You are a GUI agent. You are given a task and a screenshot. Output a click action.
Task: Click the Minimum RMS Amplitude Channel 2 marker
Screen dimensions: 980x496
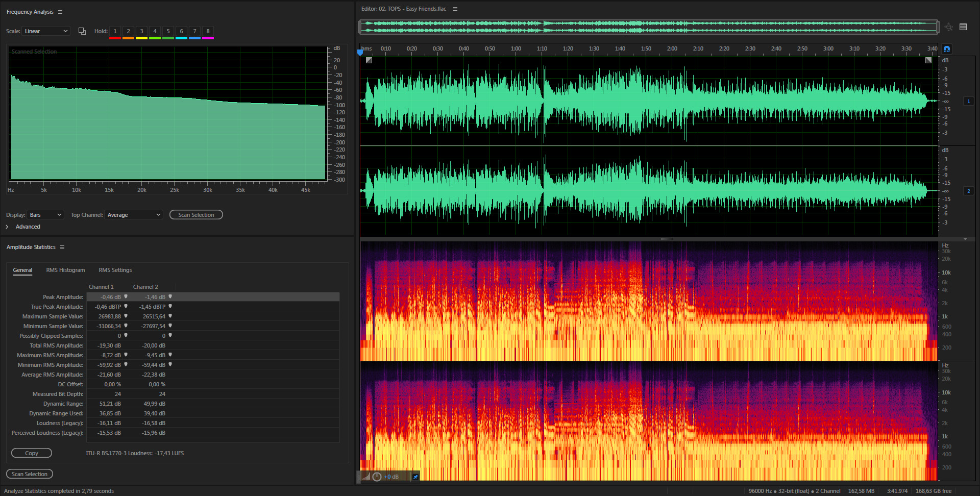(x=170, y=364)
